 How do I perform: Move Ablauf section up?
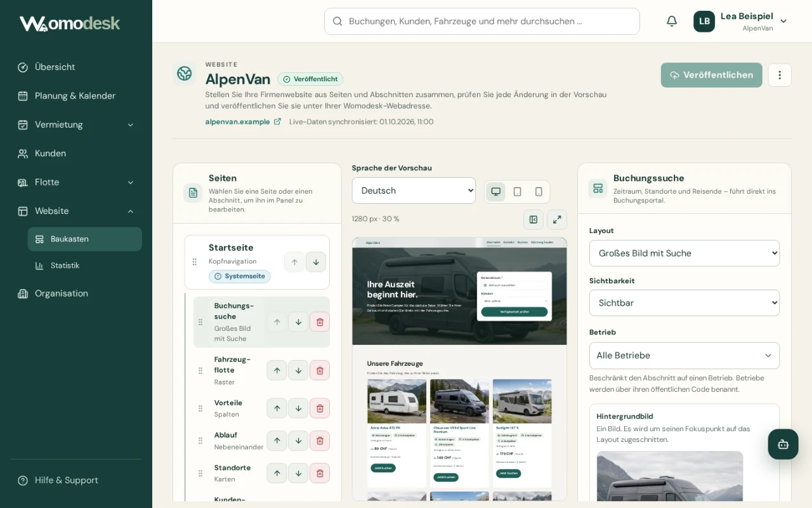pyautogui.click(x=277, y=441)
